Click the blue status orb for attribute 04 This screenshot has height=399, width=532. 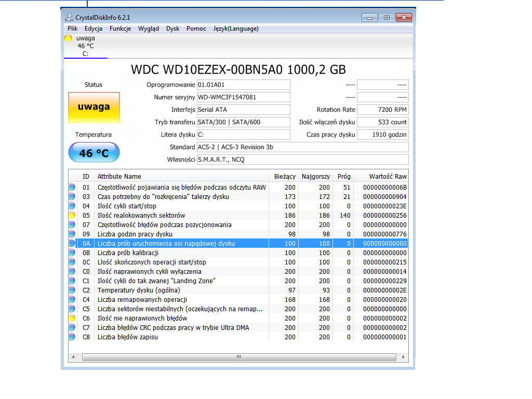72,206
